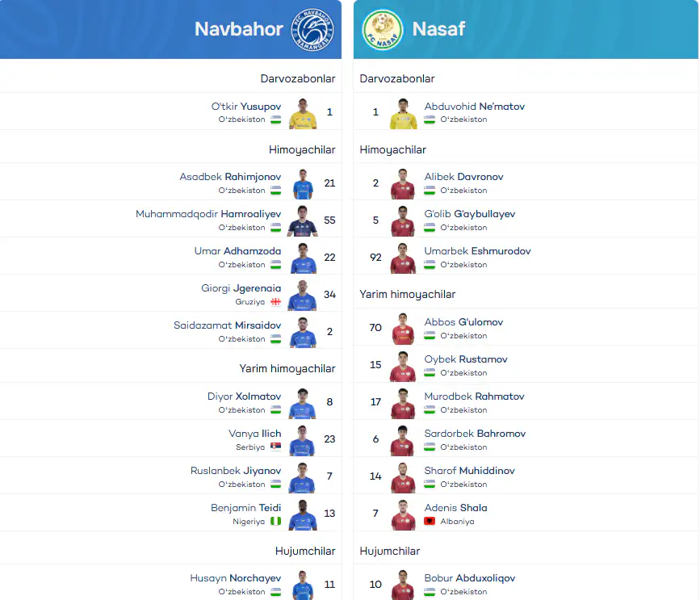
Task: Open goalkeeper O'tkir Yusupov's photo
Action: click(x=303, y=113)
